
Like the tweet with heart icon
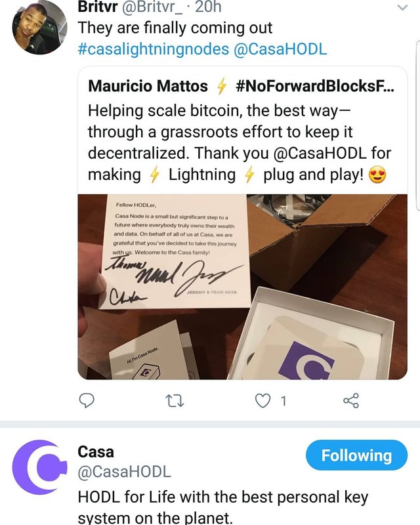(x=262, y=401)
